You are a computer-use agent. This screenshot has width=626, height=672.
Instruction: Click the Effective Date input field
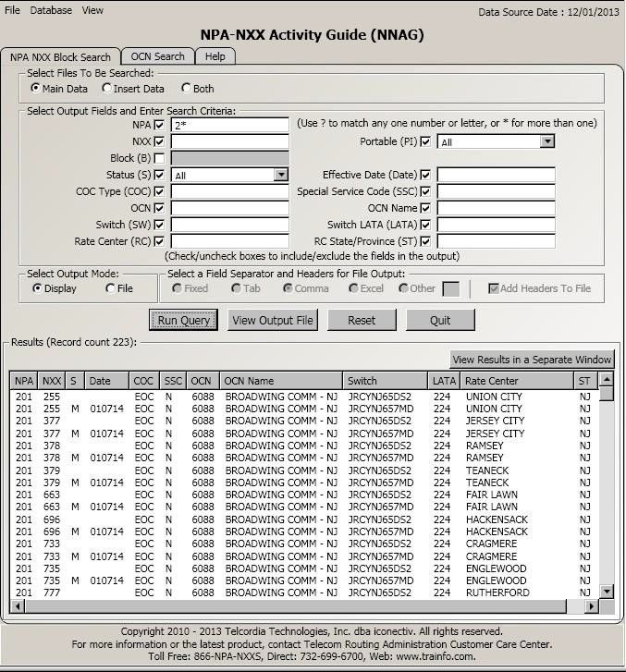point(496,175)
